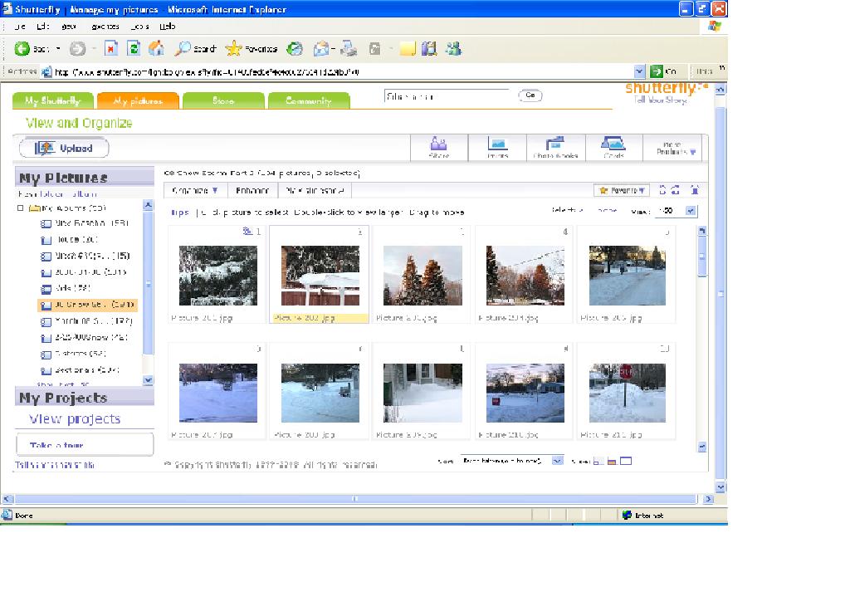Switch to the Store tab

coord(223,101)
